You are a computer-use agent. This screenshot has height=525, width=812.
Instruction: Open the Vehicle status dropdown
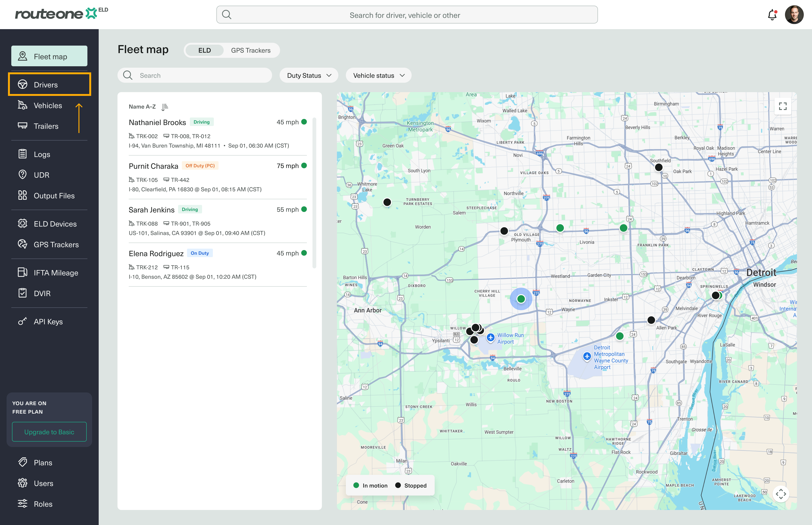point(378,75)
